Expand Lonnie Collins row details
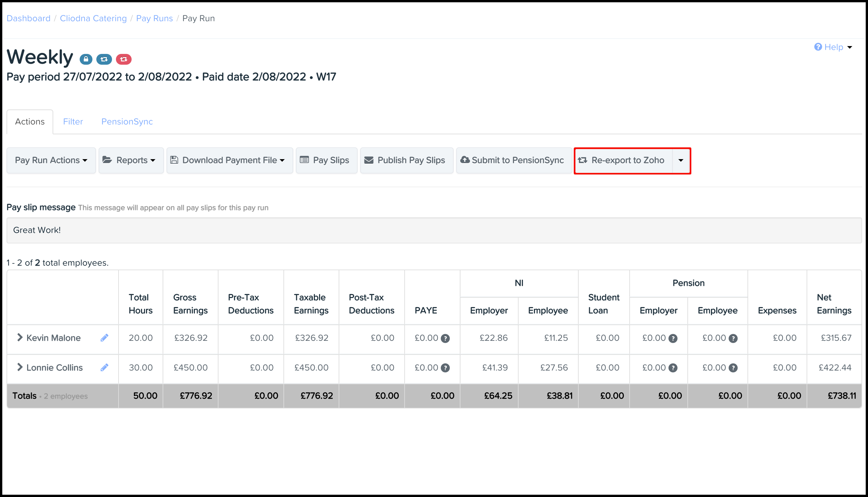The height and width of the screenshot is (497, 868). click(x=20, y=367)
